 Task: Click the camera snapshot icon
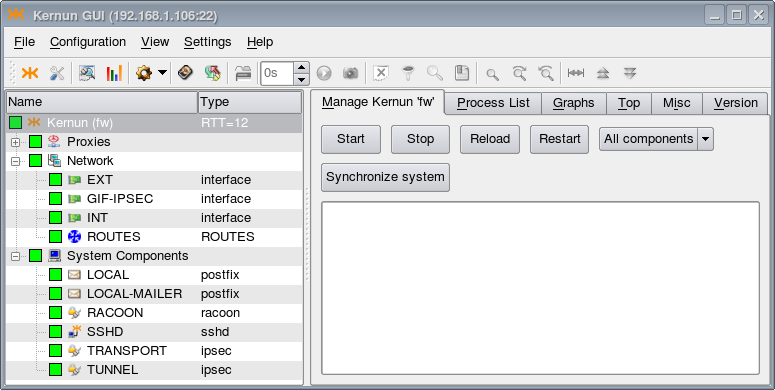[x=350, y=74]
